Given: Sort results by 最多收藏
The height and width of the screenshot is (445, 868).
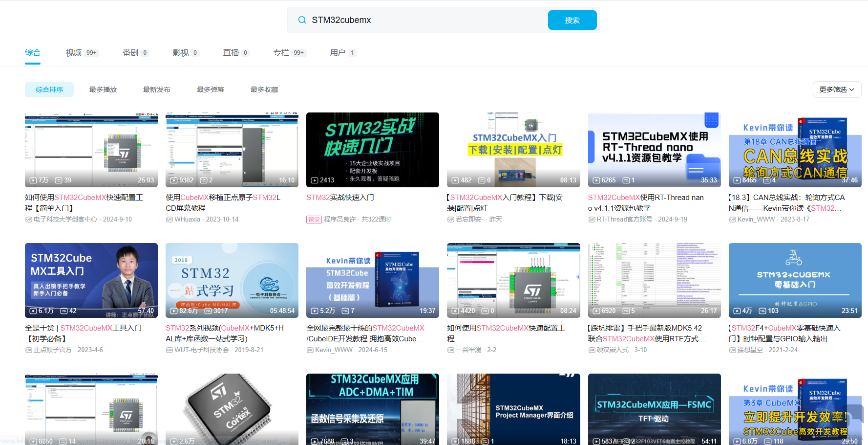Looking at the screenshot, I should 264,89.
